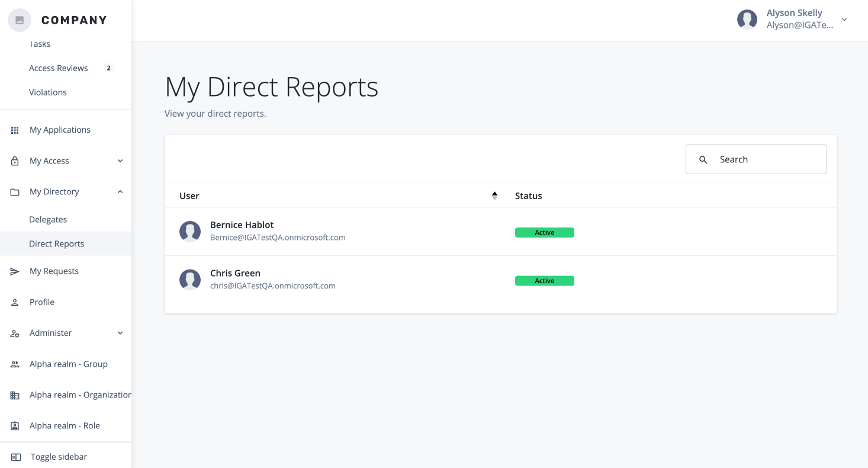Toggle the User column sort order
This screenshot has height=468, width=868.
[494, 195]
